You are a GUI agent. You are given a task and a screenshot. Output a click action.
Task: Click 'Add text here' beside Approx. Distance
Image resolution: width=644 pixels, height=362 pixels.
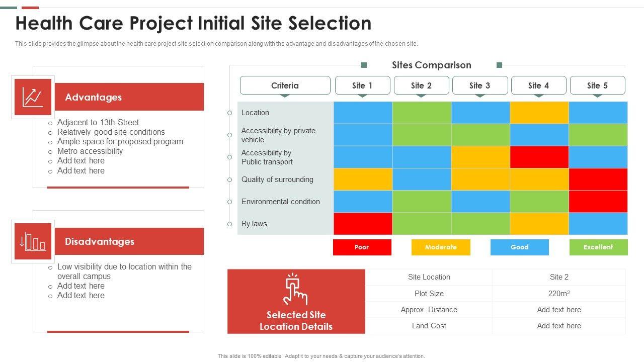tap(559, 310)
